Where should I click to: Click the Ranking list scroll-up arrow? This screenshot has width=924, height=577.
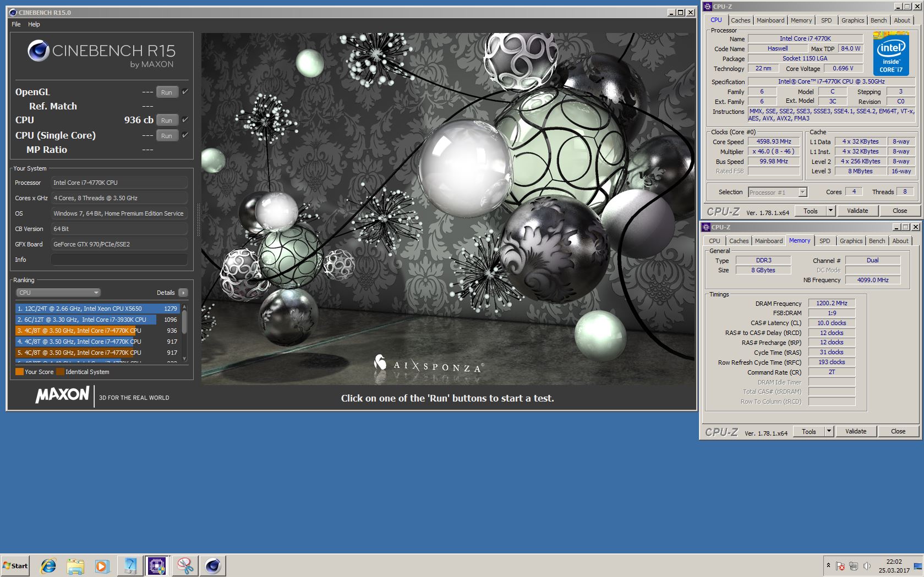point(184,306)
